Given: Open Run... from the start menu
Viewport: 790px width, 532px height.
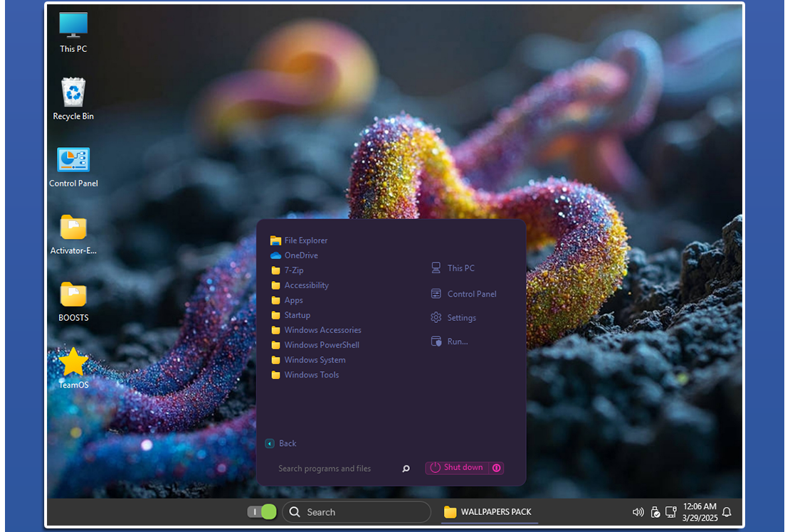Looking at the screenshot, I should coord(457,341).
